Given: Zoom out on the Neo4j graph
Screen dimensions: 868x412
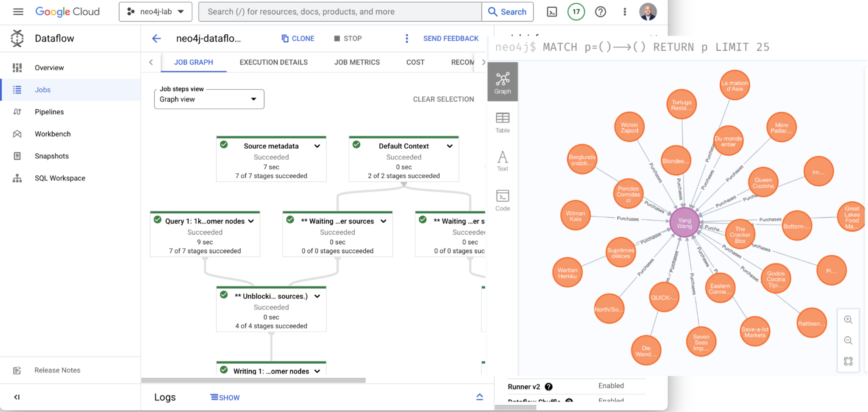Looking at the screenshot, I should (848, 340).
